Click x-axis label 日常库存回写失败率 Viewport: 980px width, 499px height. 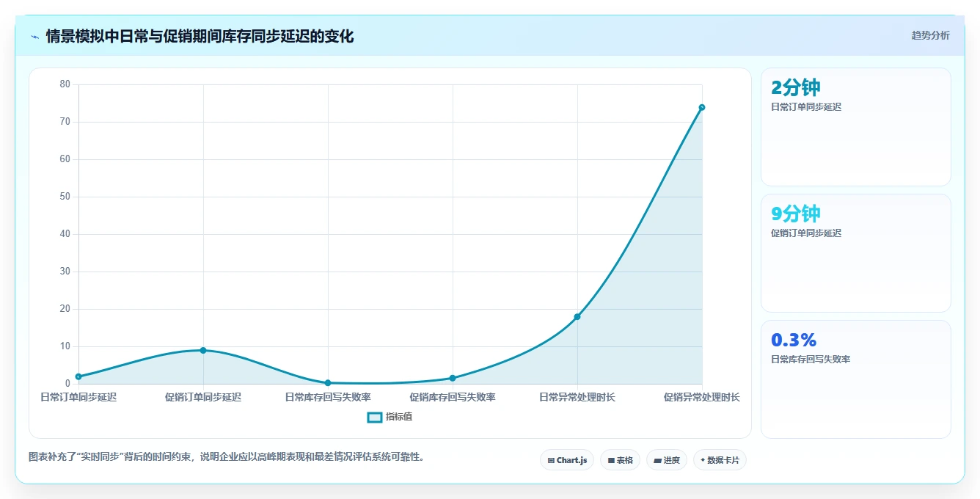[328, 397]
